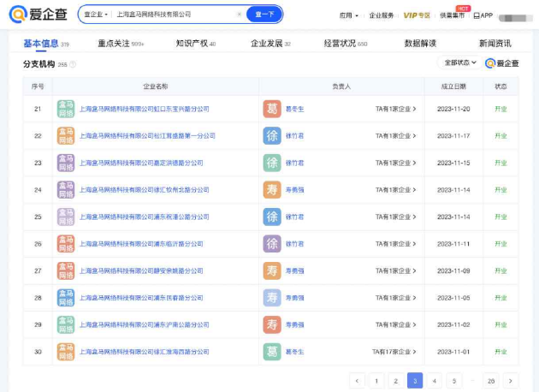This screenshot has width=539, height=392.
Task: Click the 盒马网络 logo in row 24
Action: [66, 190]
